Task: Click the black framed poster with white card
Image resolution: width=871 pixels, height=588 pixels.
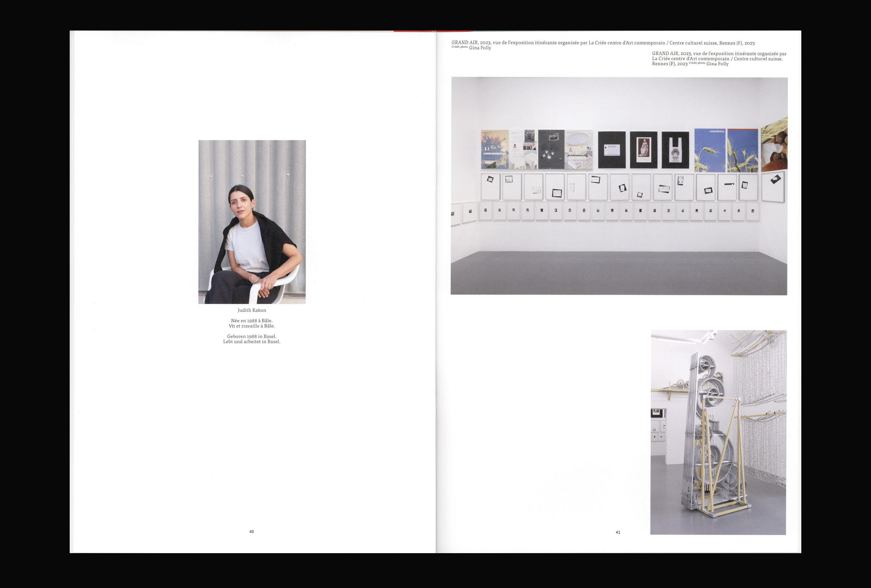Action: pyautogui.click(x=612, y=150)
